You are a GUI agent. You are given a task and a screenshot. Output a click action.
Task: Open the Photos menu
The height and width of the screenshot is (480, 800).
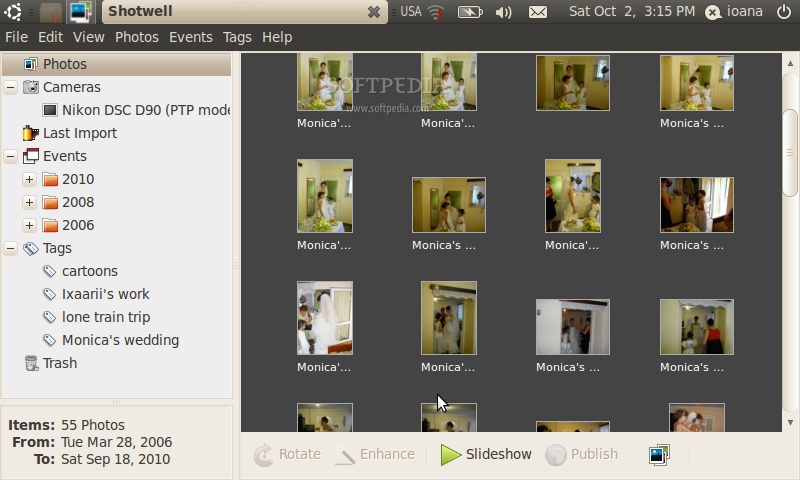coord(137,37)
